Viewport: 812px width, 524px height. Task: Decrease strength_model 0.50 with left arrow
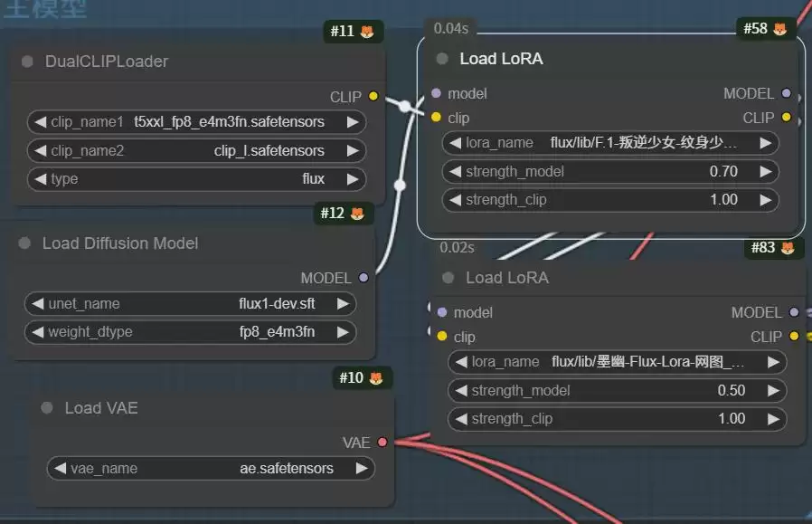[x=461, y=391]
